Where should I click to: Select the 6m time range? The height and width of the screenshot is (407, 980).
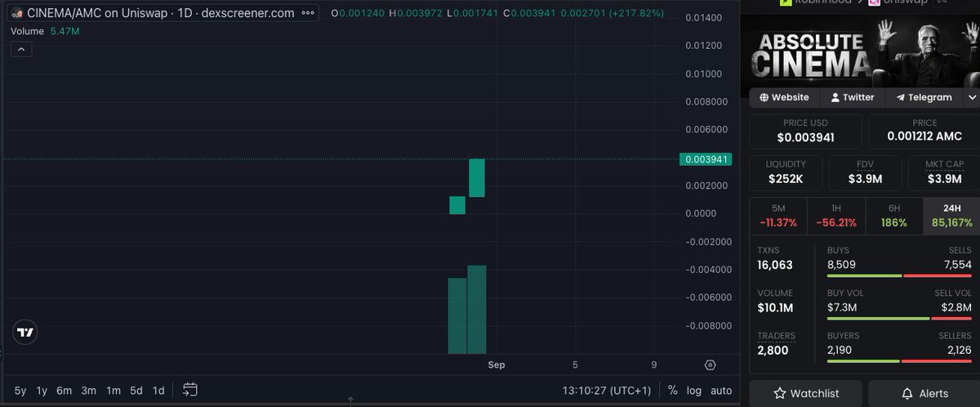click(63, 390)
